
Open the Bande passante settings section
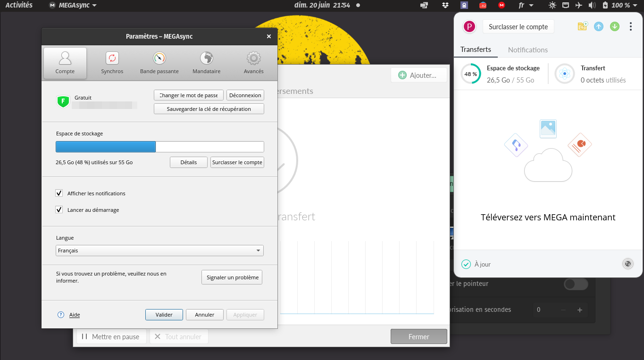(x=159, y=63)
